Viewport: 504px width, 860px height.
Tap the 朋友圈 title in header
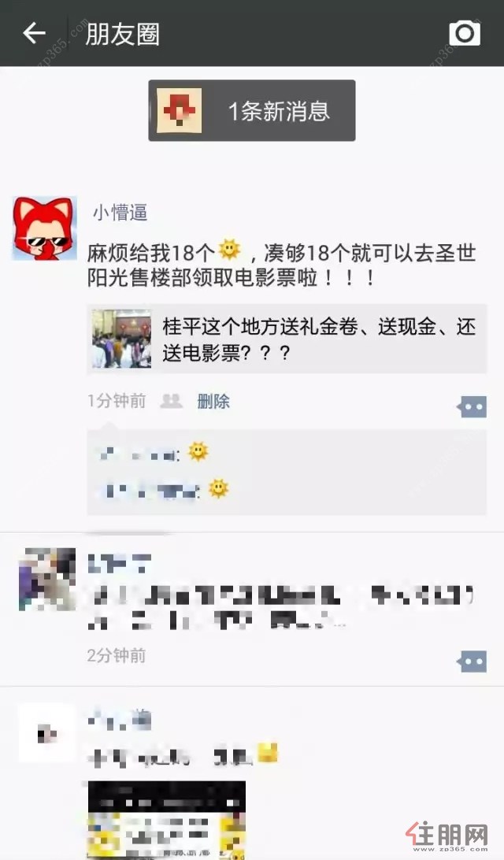(122, 34)
